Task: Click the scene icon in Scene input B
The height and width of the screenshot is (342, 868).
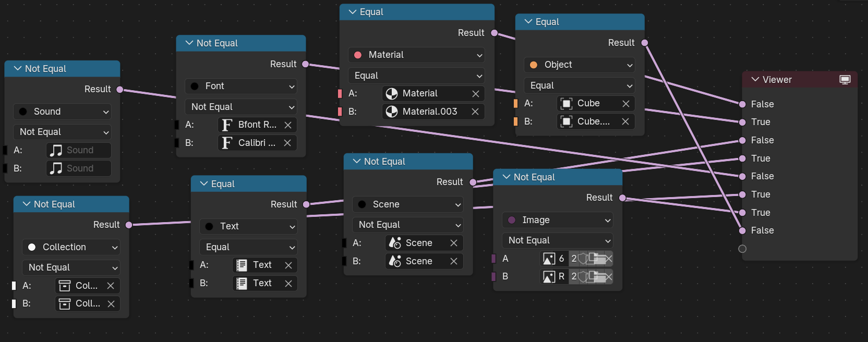Action: [395, 261]
